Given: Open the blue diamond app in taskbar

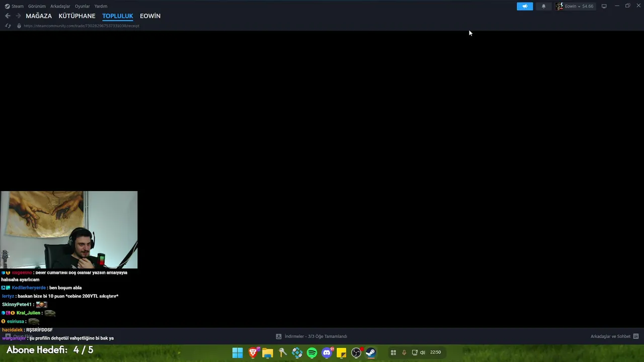Looking at the screenshot, I should (297, 353).
